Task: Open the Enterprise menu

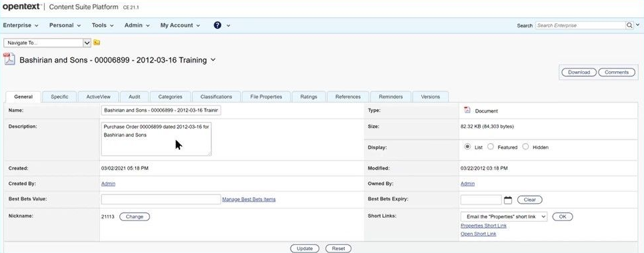Action: 21,25
